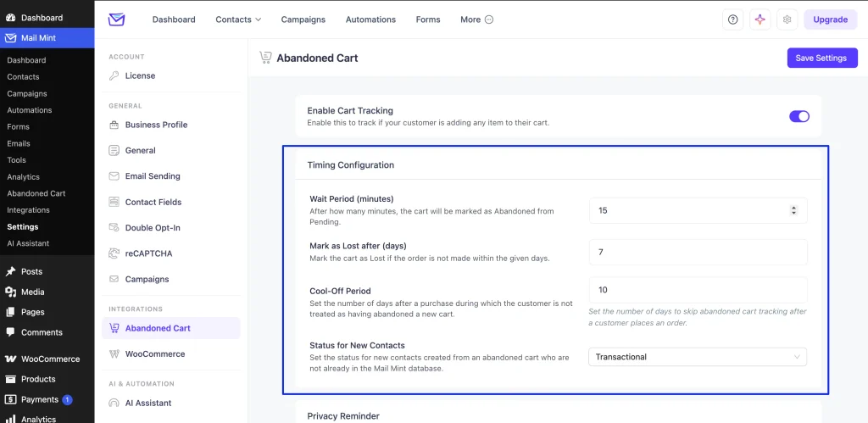The image size is (868, 423).
Task: Click the Timing Configuration heading text
Action: (x=350, y=165)
